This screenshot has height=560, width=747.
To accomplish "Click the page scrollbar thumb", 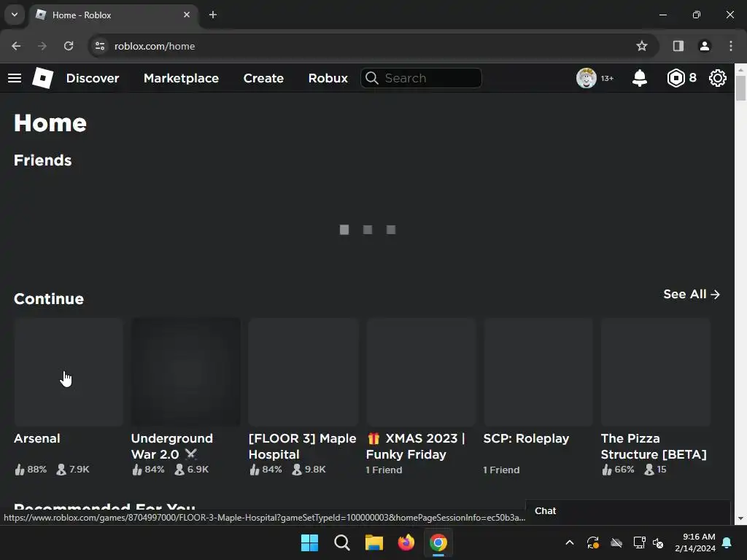I will (x=740, y=87).
